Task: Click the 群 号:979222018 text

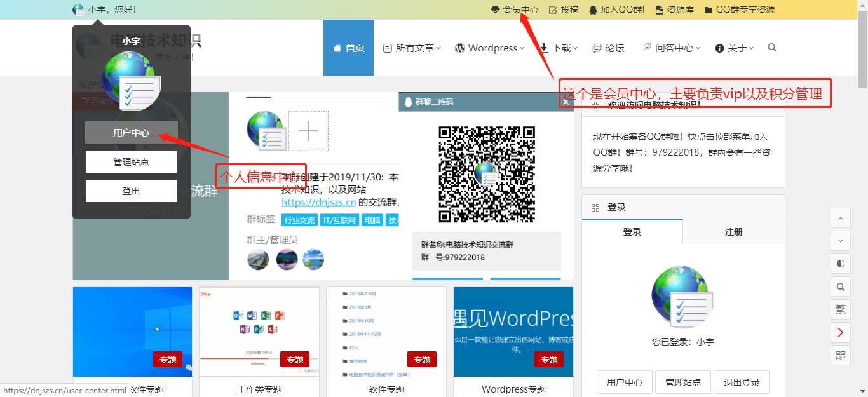Action: 453,257
